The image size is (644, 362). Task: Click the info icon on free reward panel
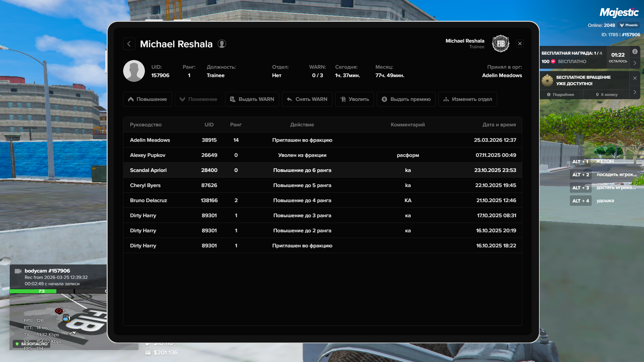(635, 52)
